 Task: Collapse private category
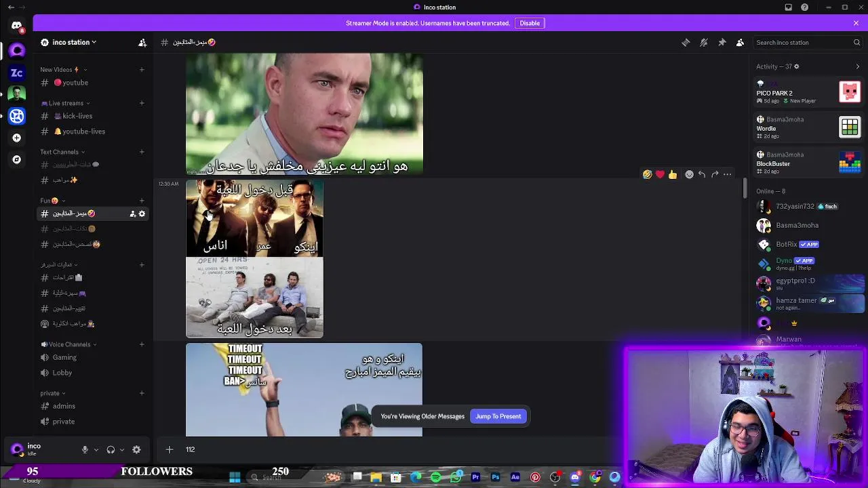[x=53, y=393]
